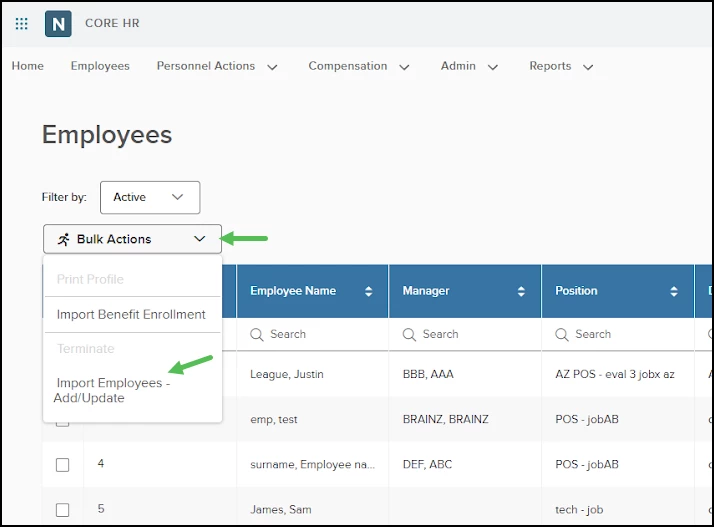Select employee emp, test

[274, 420]
